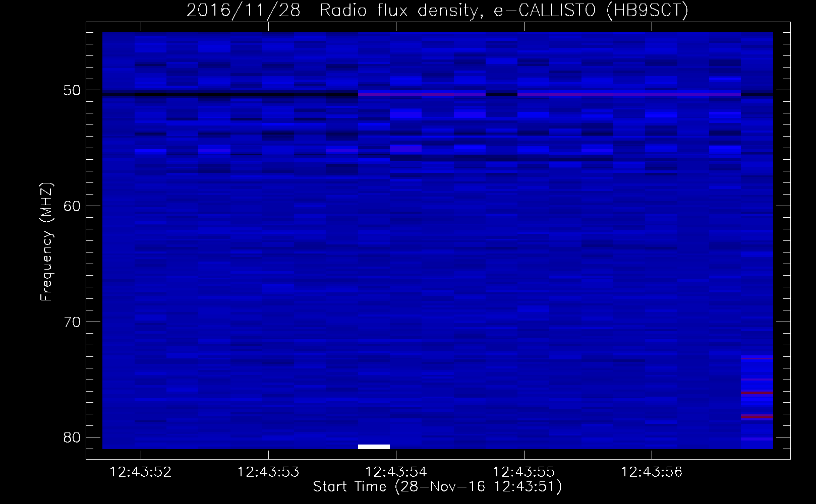Click the x-axis label 'Start Time (28-Nov-16 12:43:51)'
The image size is (816, 504).
437,487
